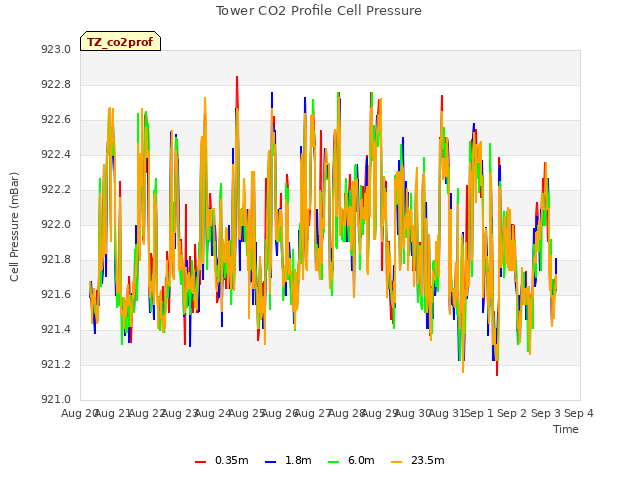This screenshot has width=640, height=480.
Task: Click the Cell Pressure (mBar) axis title
Action: (14, 227)
